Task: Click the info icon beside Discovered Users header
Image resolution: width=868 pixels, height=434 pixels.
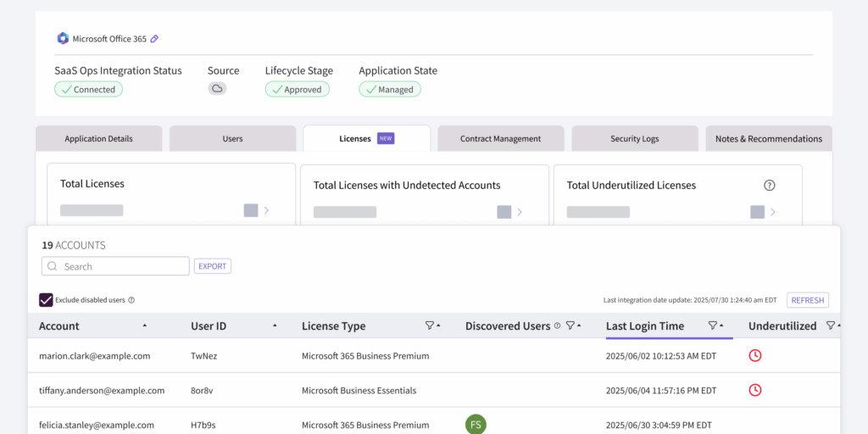Action: (x=557, y=325)
